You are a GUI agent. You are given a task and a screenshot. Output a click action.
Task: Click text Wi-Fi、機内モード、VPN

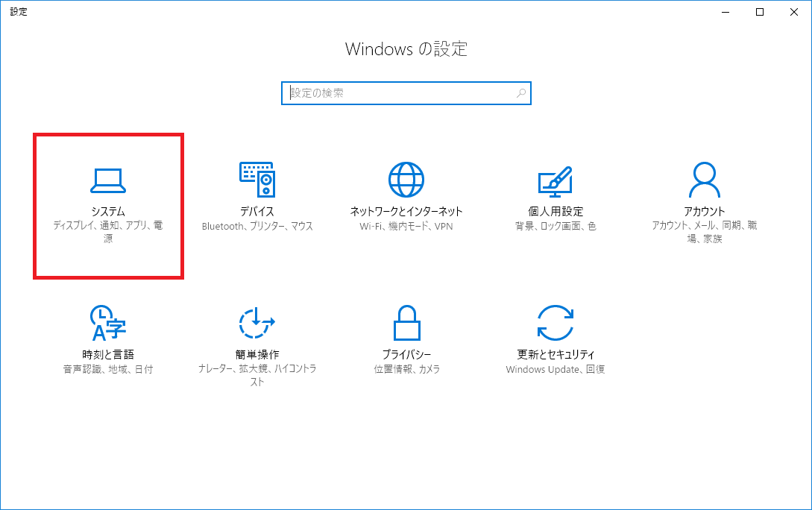click(406, 226)
